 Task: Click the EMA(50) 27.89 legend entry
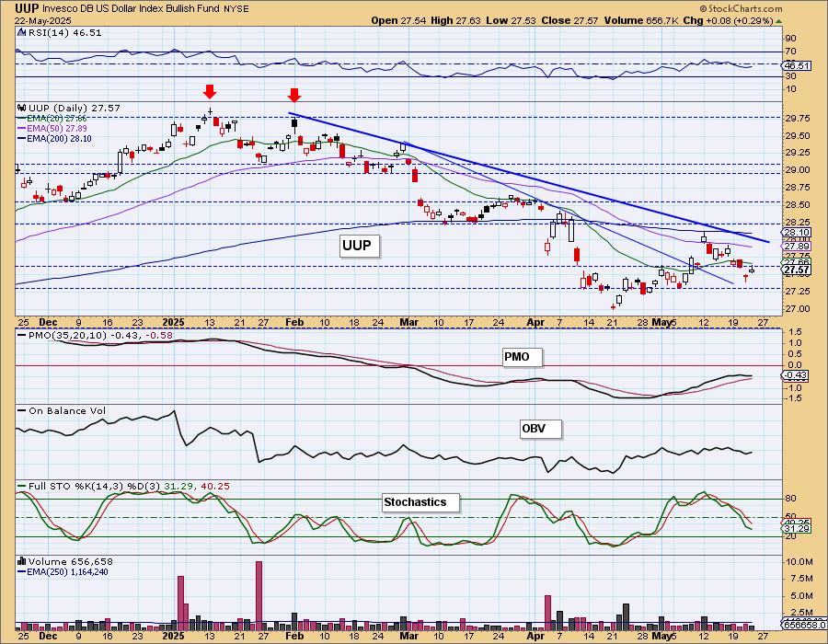pos(57,128)
